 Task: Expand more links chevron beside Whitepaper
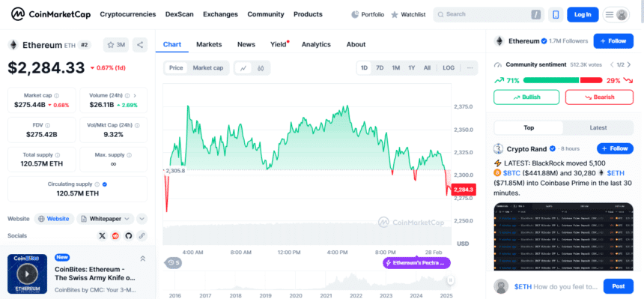(142, 219)
